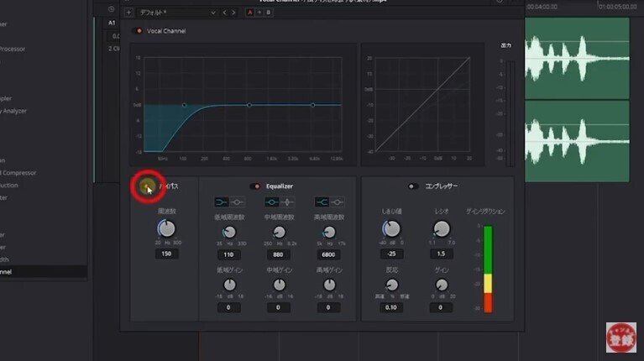Toggle the Equalizer on/off switch
This screenshot has height=361, width=644.
coord(255,186)
